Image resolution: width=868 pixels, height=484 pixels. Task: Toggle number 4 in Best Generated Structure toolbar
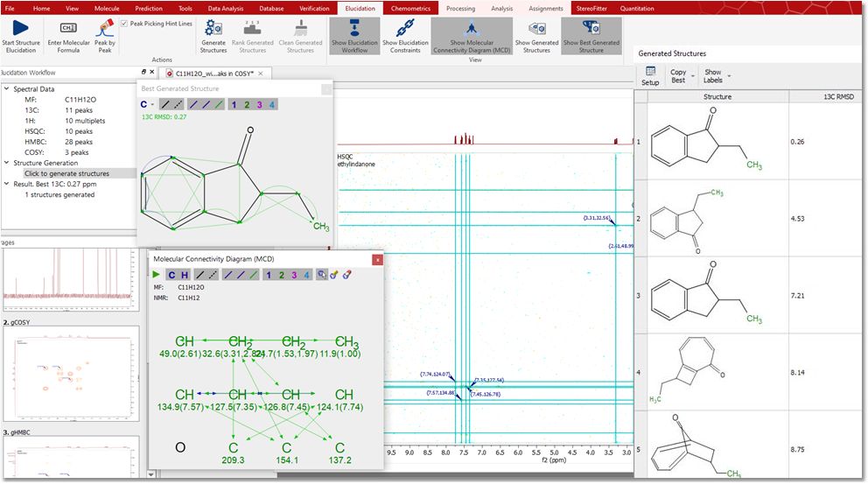(x=272, y=104)
